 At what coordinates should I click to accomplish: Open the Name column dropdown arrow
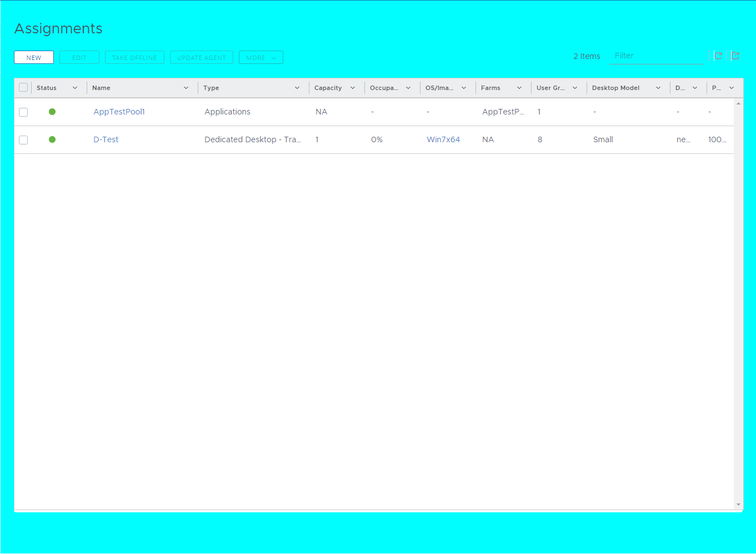[x=186, y=88]
